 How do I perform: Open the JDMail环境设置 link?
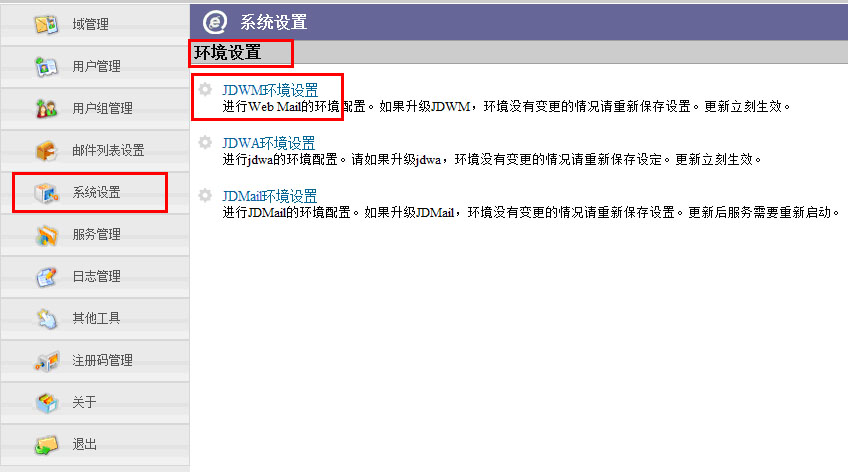coord(269,196)
